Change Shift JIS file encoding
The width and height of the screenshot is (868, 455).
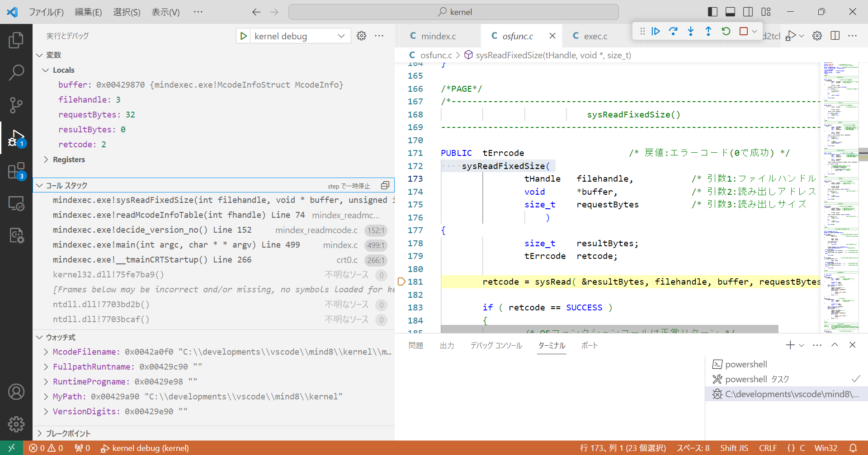coord(734,448)
